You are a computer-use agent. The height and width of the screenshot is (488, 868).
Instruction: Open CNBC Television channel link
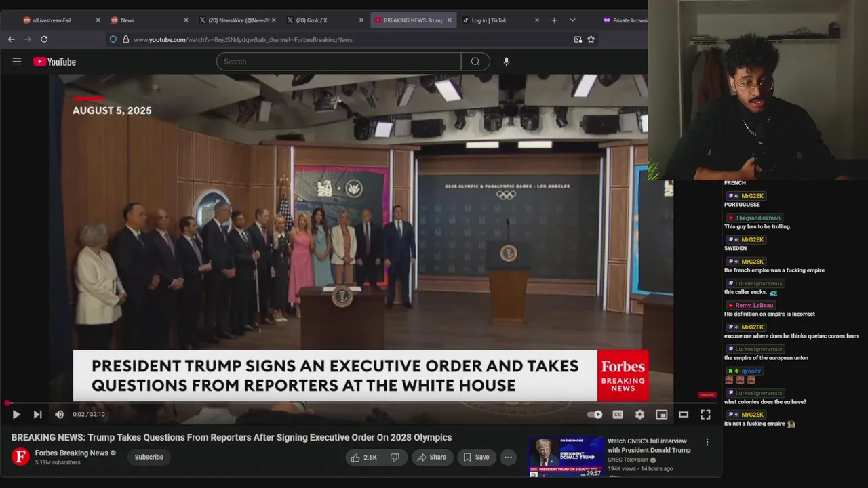pos(628,460)
